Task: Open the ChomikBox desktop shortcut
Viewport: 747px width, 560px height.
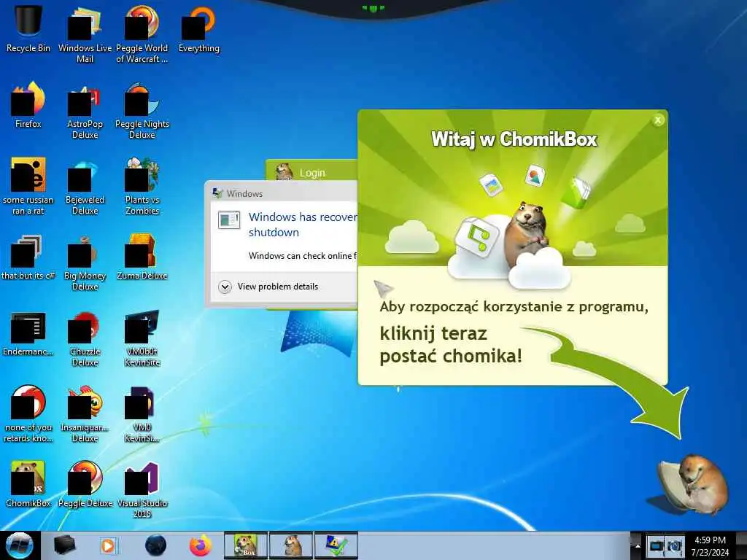Action: (x=28, y=483)
